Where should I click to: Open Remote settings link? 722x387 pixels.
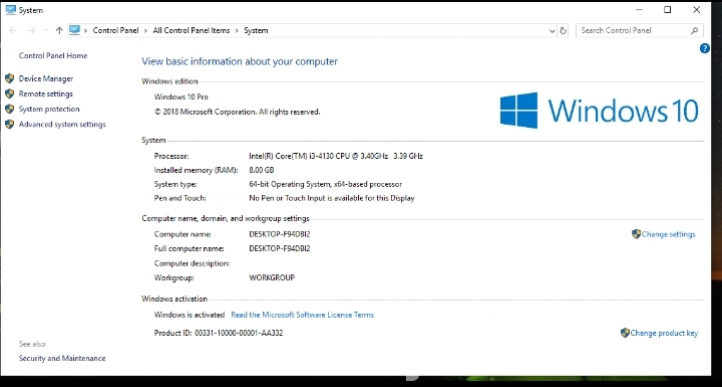click(46, 94)
